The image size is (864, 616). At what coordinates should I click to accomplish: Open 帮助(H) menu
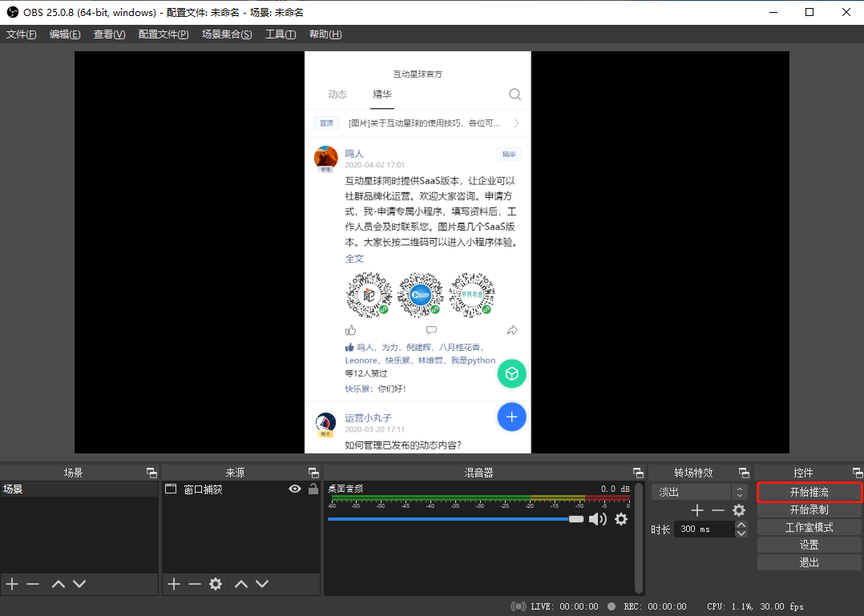click(325, 34)
